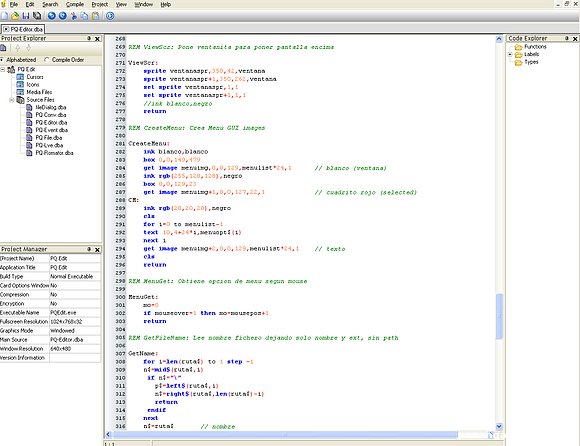Click the Copy toolbar icon
Viewport: 580px width, 446px height.
[85, 16]
